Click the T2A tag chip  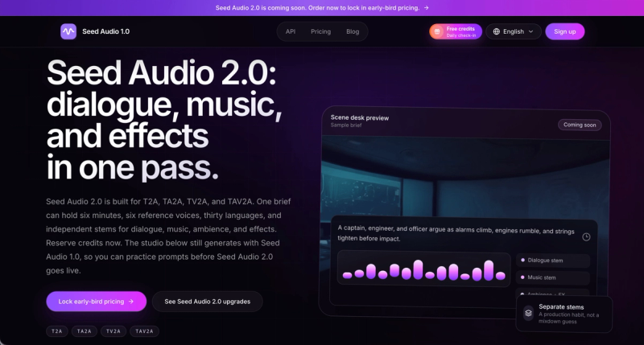(57, 331)
